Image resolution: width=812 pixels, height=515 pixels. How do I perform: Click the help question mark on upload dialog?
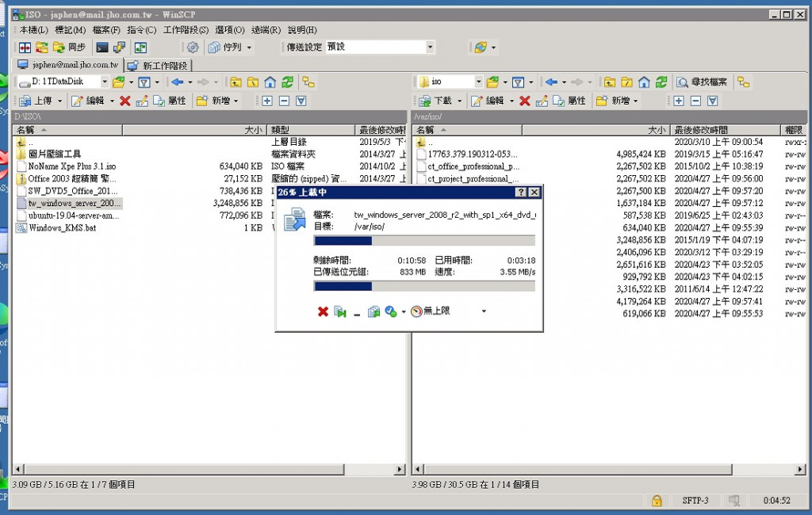tap(521, 193)
